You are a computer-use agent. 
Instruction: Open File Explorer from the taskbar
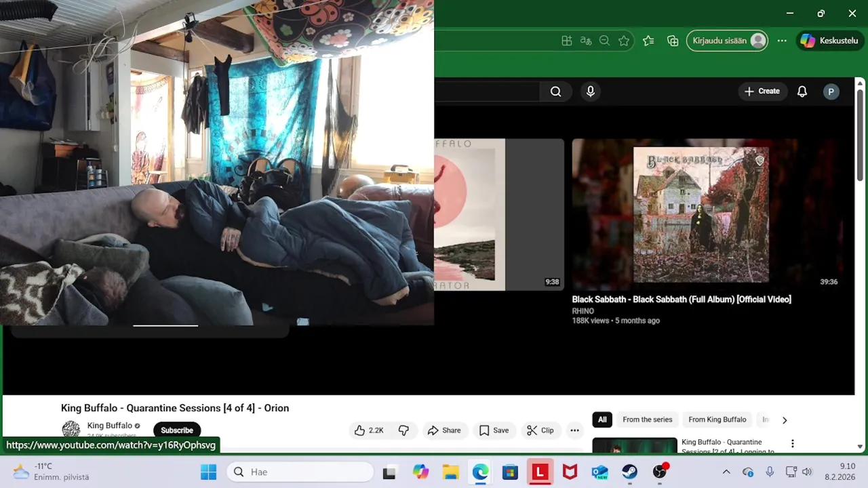point(450,472)
